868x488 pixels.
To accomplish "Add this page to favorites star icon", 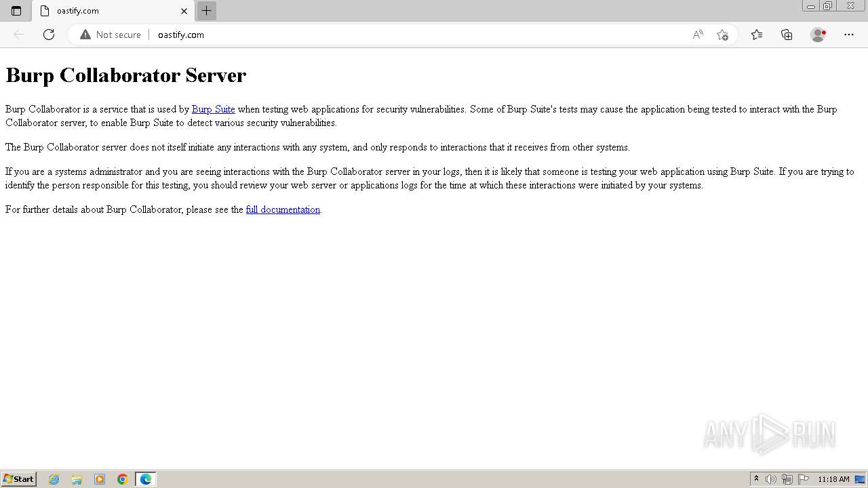I will [722, 35].
